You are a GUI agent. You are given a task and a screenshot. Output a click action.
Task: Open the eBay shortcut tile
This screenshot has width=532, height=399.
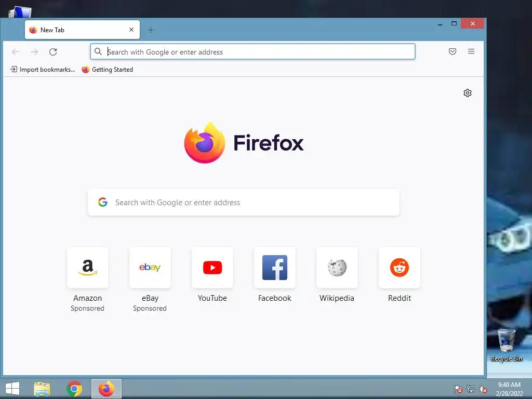150,268
